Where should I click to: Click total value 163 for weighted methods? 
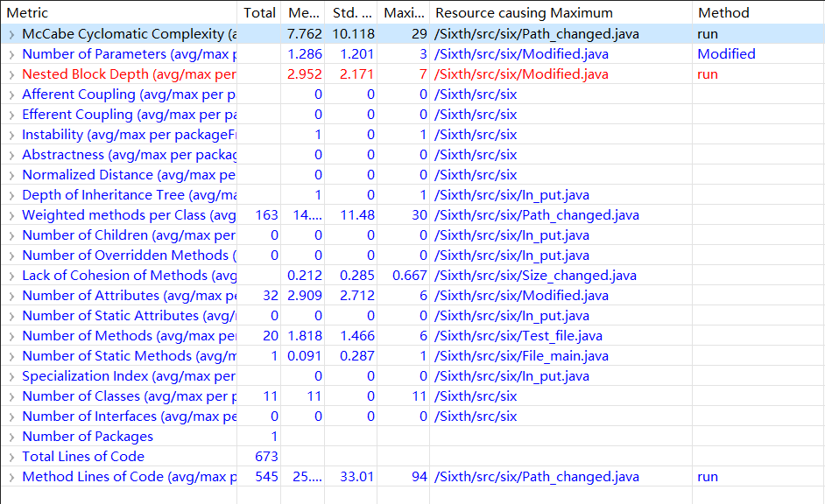click(x=266, y=215)
